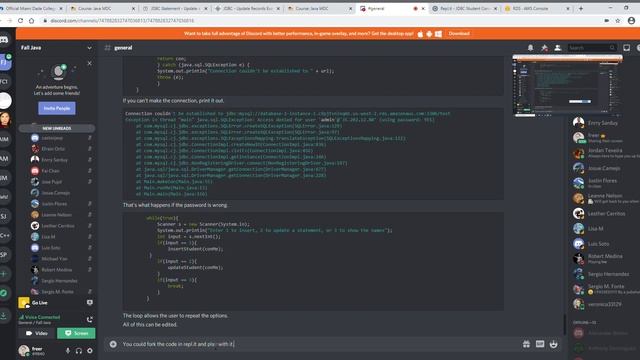Click the Voice Connected status text

42,317
